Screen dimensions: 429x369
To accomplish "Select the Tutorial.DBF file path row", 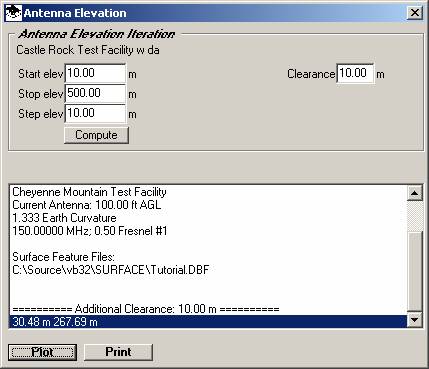I will (208, 270).
